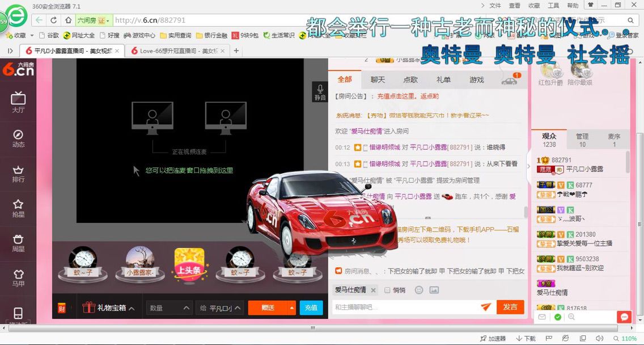Click the 赠送 send gift button
Screen dimensions: 644x345
click(x=268, y=308)
